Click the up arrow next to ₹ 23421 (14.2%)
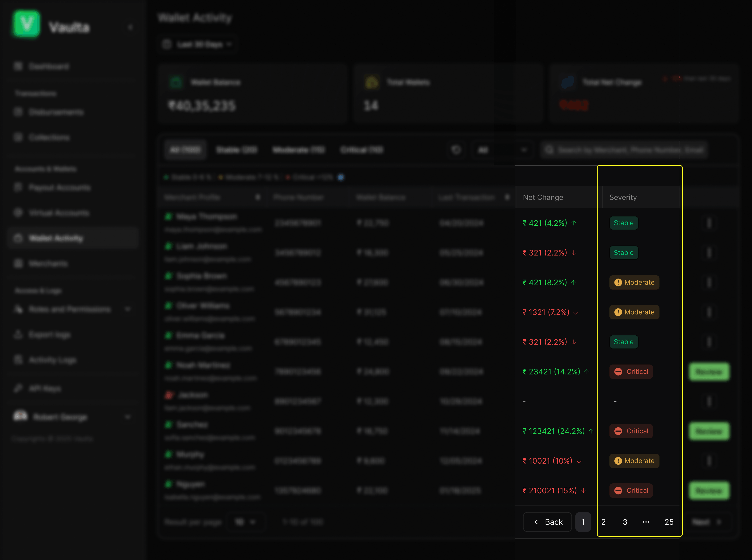This screenshot has width=752, height=560. tap(587, 371)
